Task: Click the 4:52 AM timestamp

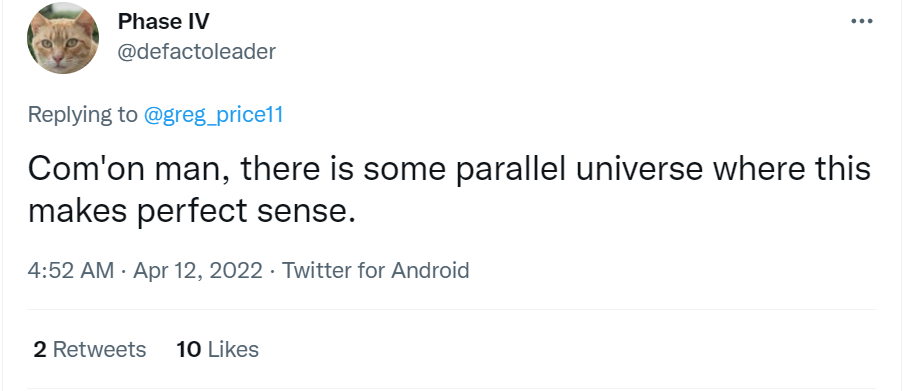Action: pyautogui.click(x=70, y=270)
